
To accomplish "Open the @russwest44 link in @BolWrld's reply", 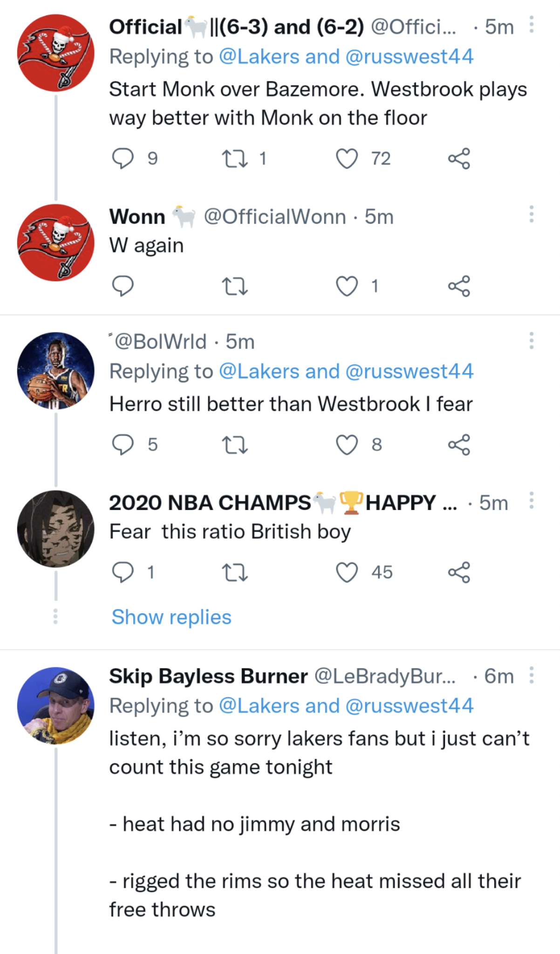I will click(409, 372).
